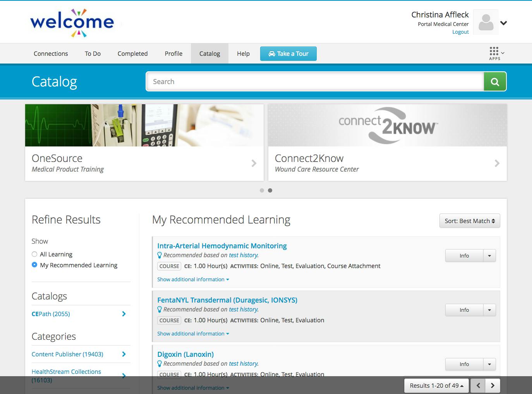Click inside the catalog search field
The image size is (532, 394).
(x=314, y=81)
